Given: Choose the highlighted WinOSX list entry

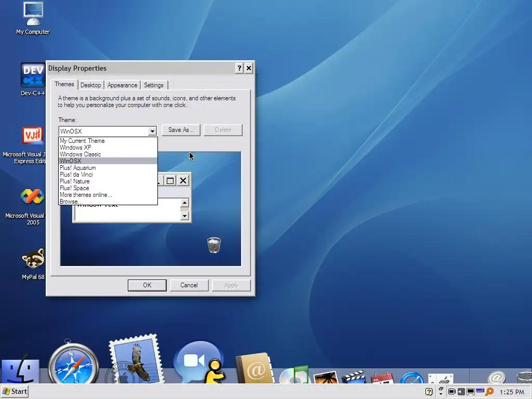Looking at the screenshot, I should coord(108,161).
